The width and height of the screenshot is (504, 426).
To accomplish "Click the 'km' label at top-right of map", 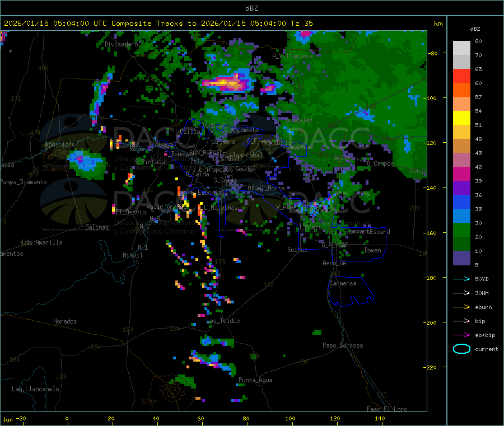I will pyautogui.click(x=438, y=24).
